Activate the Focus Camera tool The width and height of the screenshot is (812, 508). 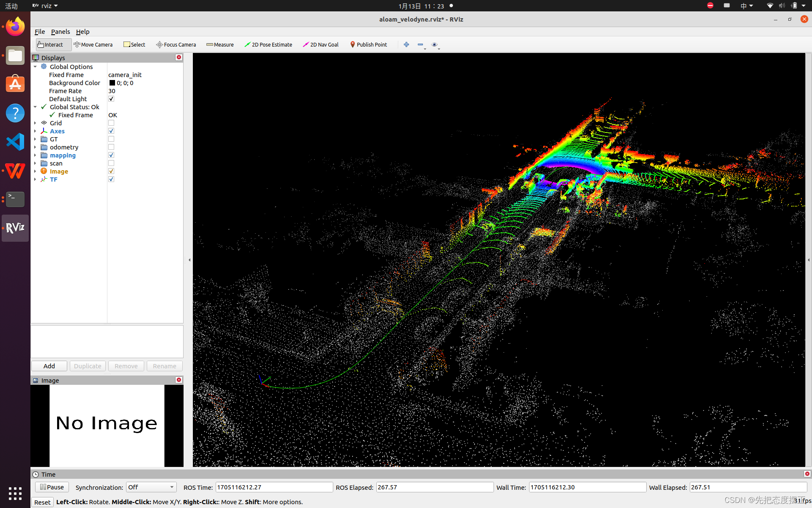176,44
